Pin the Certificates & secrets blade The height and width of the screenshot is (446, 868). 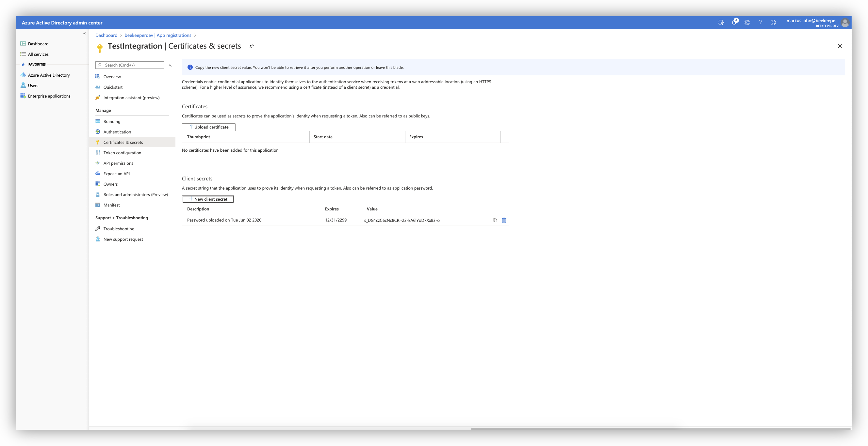coord(251,46)
